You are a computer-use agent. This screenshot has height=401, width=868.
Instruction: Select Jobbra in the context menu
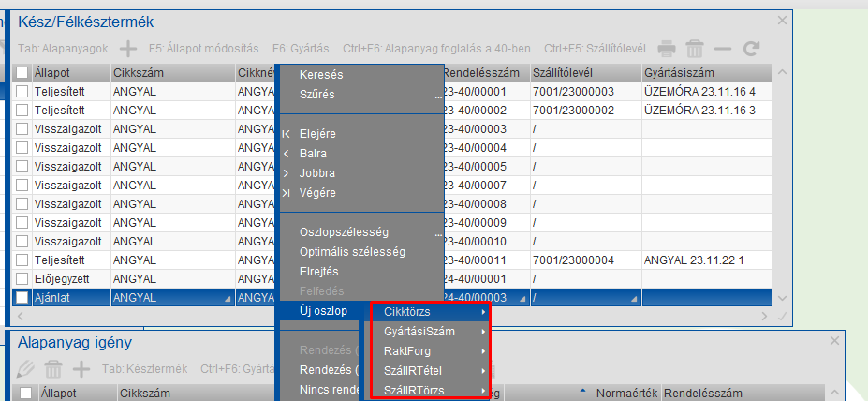[316, 173]
